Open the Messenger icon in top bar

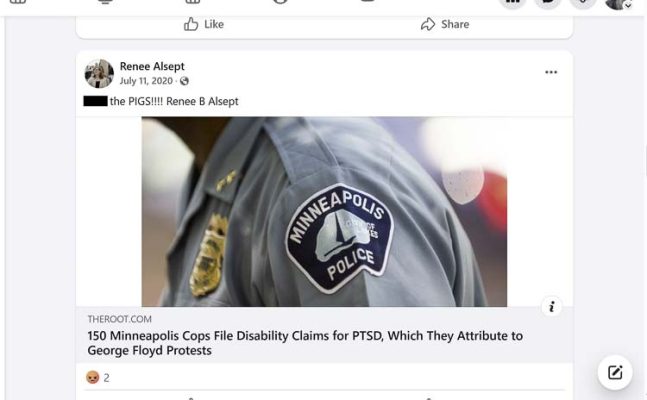click(548, 2)
